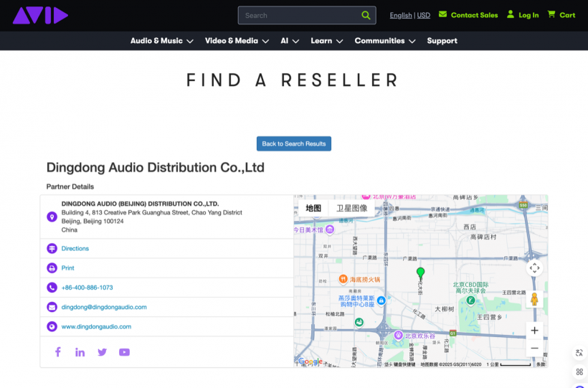Viewport: 588px width, 388px height.
Task: Click 海底捞火锅 restaurant map marker
Action: click(343, 279)
